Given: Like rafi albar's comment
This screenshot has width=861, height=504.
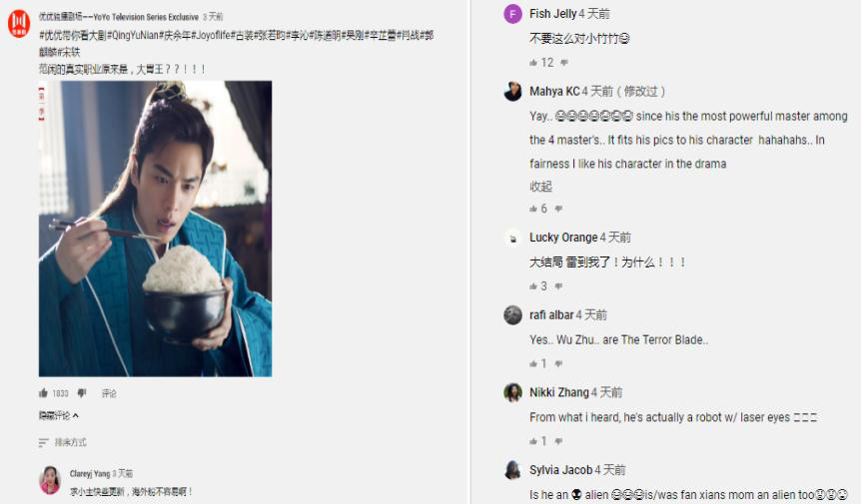Looking at the screenshot, I should (x=533, y=363).
